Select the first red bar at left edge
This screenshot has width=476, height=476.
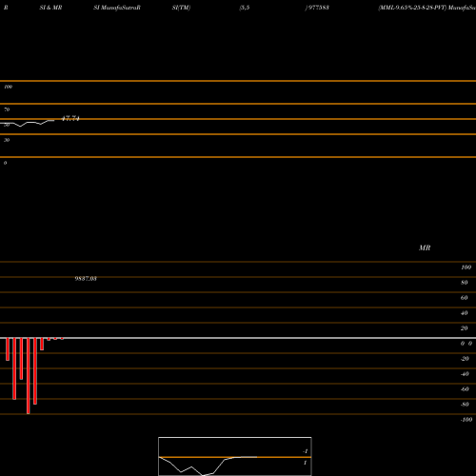click(x=8, y=349)
